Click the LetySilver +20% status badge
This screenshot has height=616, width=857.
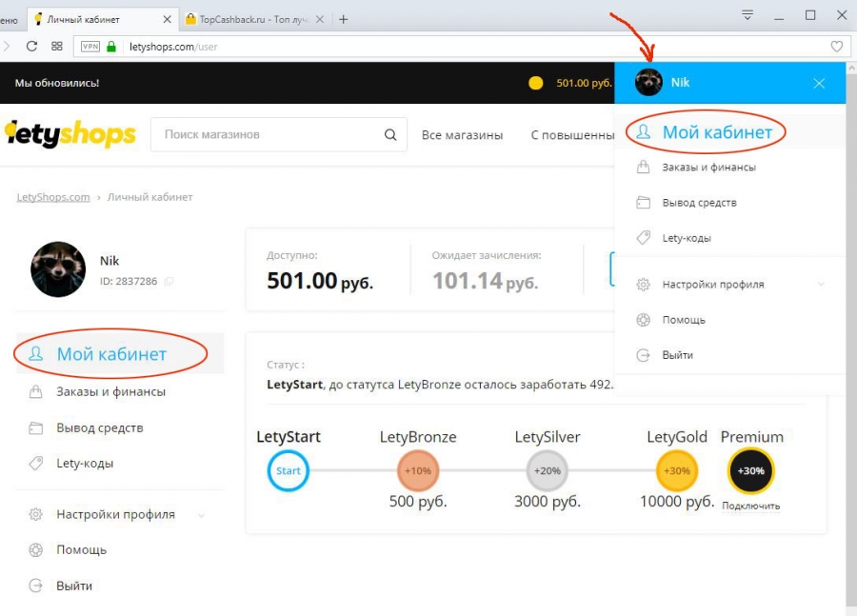coord(548,470)
